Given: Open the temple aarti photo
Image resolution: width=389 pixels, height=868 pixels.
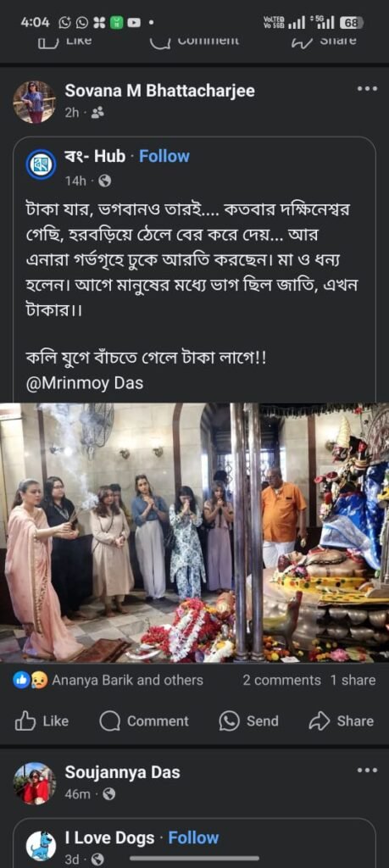Looking at the screenshot, I should coord(194,532).
